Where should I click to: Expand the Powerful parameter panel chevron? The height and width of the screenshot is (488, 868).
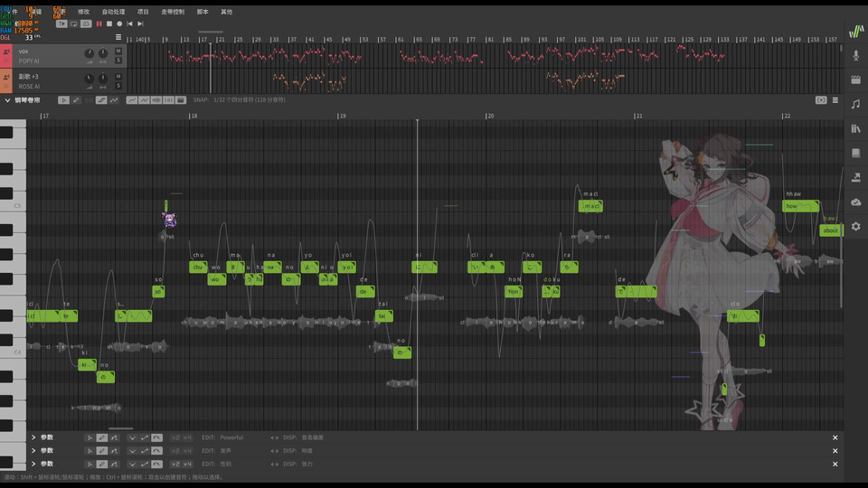[33, 437]
